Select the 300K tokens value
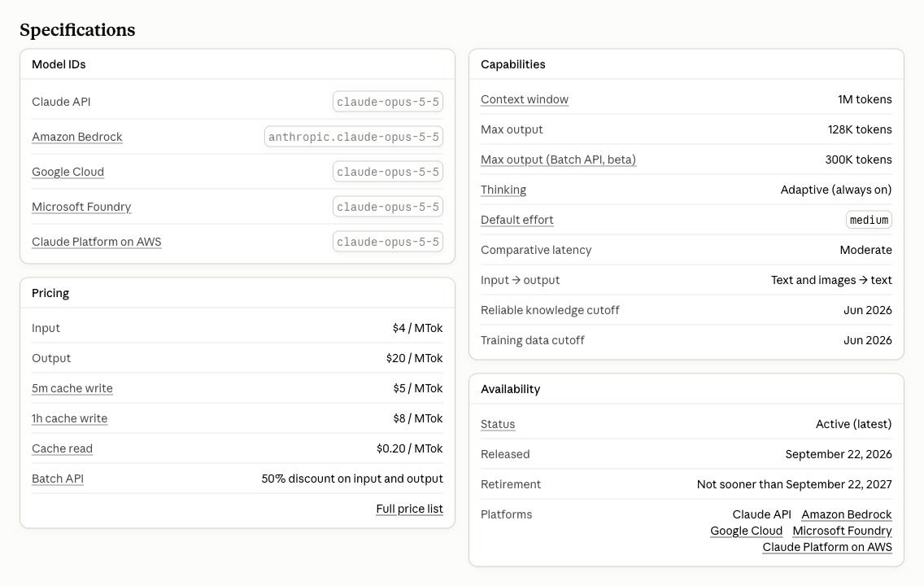 (859, 160)
